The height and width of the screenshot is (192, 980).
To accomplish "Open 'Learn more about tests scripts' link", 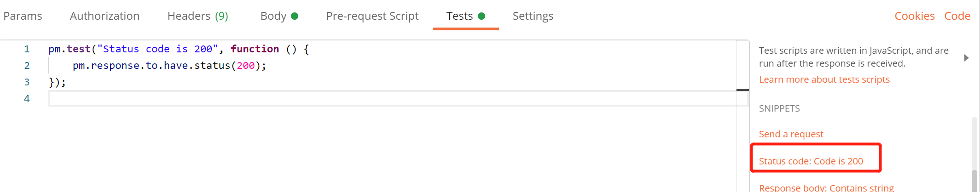I will 824,79.
